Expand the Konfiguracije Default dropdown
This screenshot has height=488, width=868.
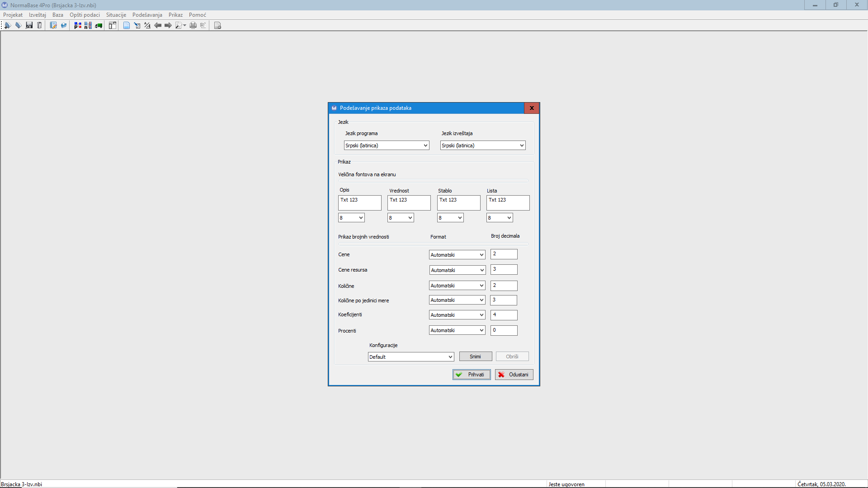[410, 357]
